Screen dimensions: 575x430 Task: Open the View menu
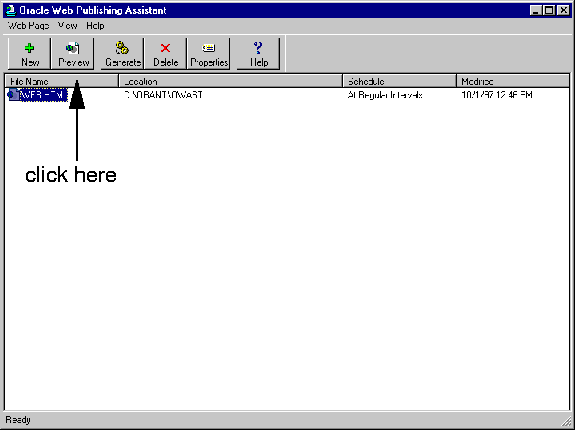click(68, 26)
